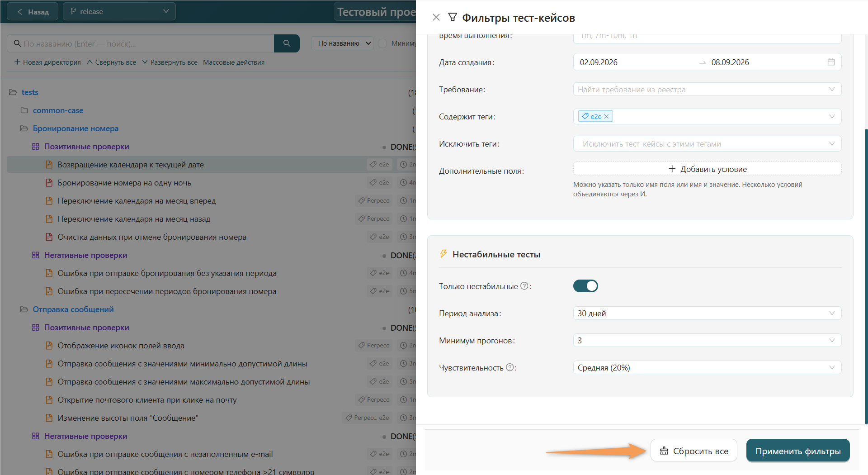Select Отображение иконок полей ввода test case
868x475 pixels.
tap(121, 346)
